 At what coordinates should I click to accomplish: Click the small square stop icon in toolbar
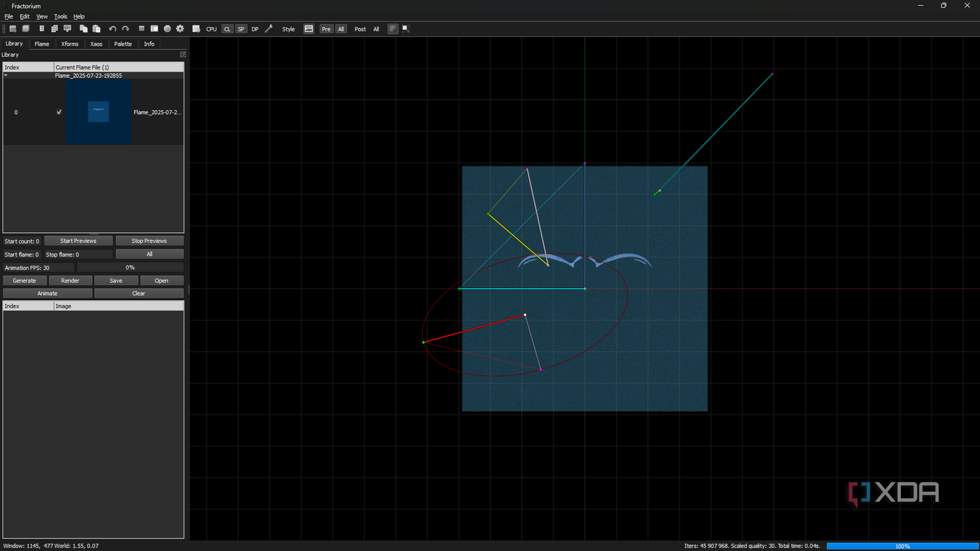coord(141,29)
